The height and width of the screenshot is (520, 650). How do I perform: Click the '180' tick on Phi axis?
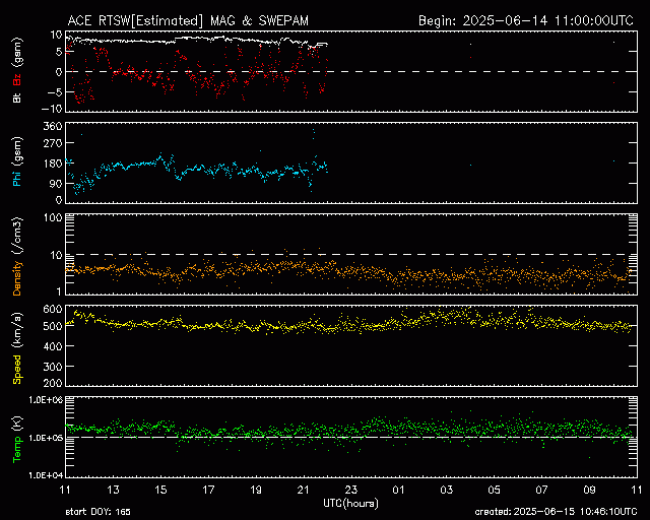click(52, 163)
